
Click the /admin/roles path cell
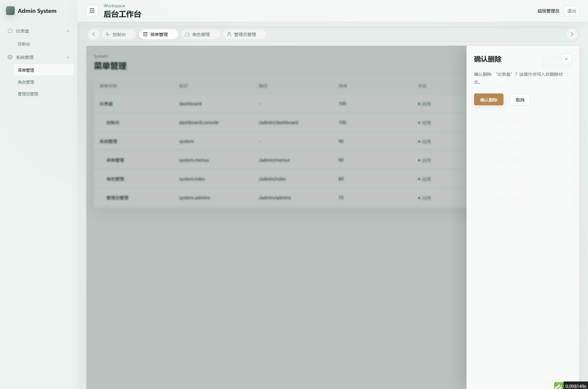(272, 179)
